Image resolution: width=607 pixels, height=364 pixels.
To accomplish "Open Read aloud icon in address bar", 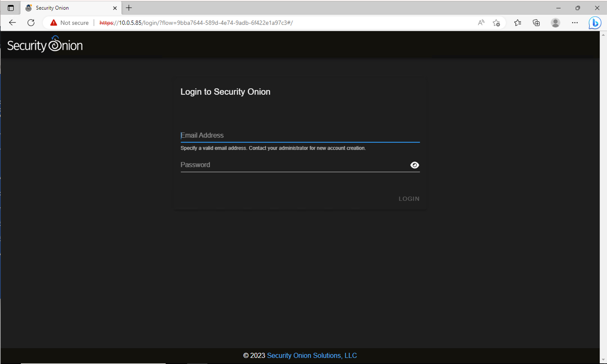I will 481,23.
